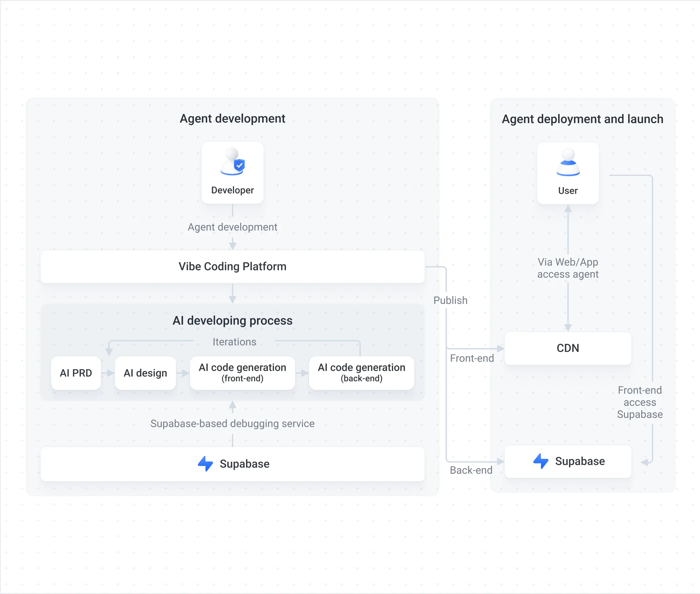Click the User avatar icon
Image resolution: width=700 pixels, height=594 pixels.
568,162
